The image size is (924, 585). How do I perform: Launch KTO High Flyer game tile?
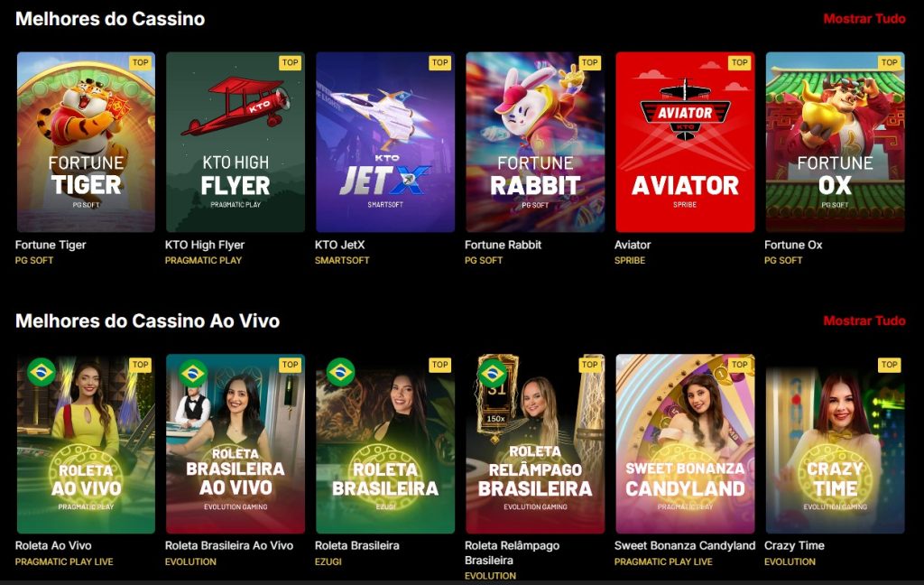(x=236, y=142)
